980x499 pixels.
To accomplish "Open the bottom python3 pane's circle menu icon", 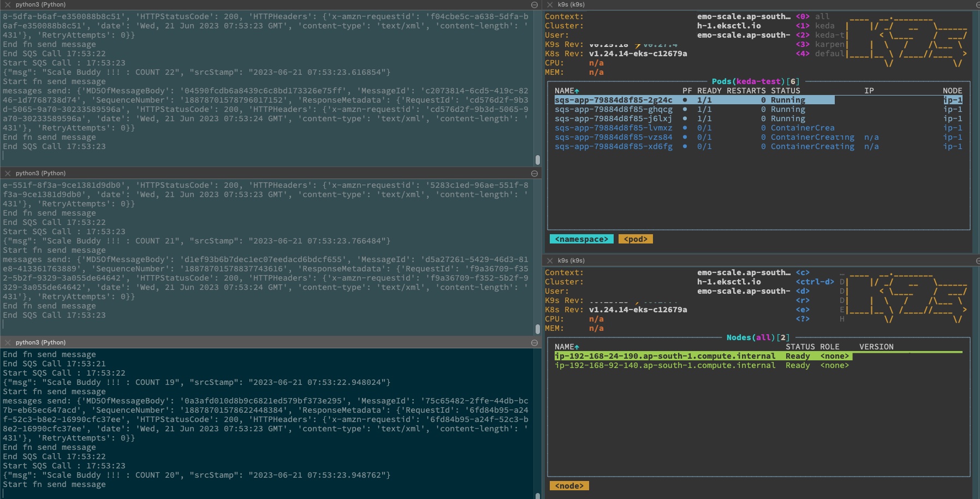I will (534, 342).
